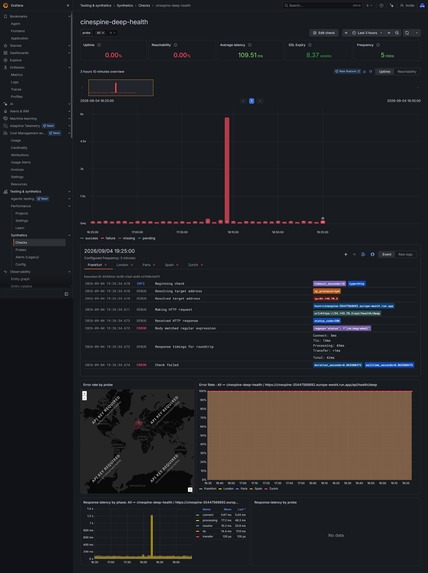428x573 pixels.
Task: Open Drilldown in the sidebar
Action: click(17, 68)
